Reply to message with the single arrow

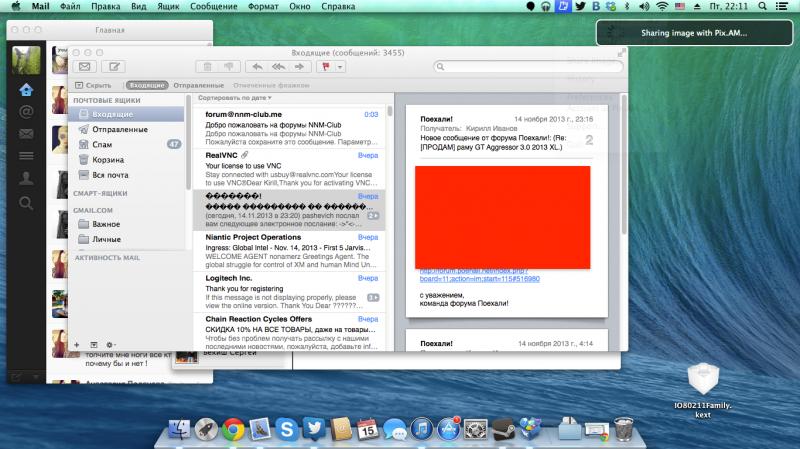coord(257,67)
